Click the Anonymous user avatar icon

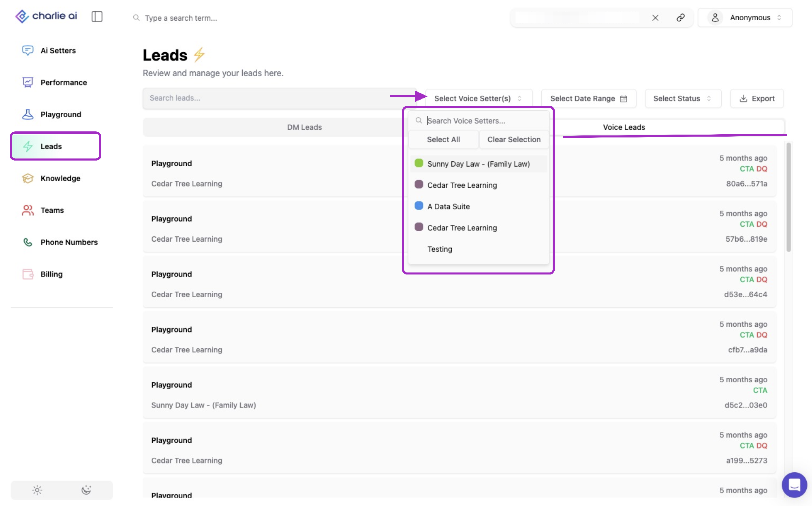point(715,17)
